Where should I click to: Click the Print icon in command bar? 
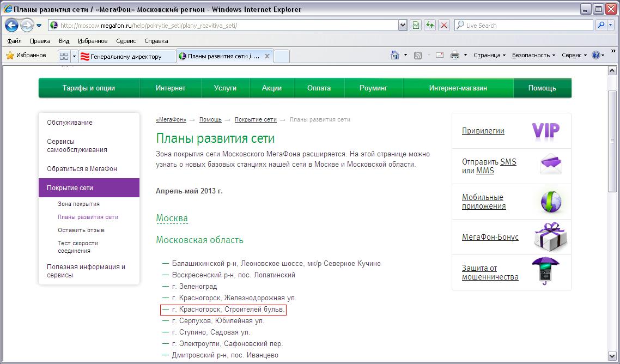coord(455,56)
